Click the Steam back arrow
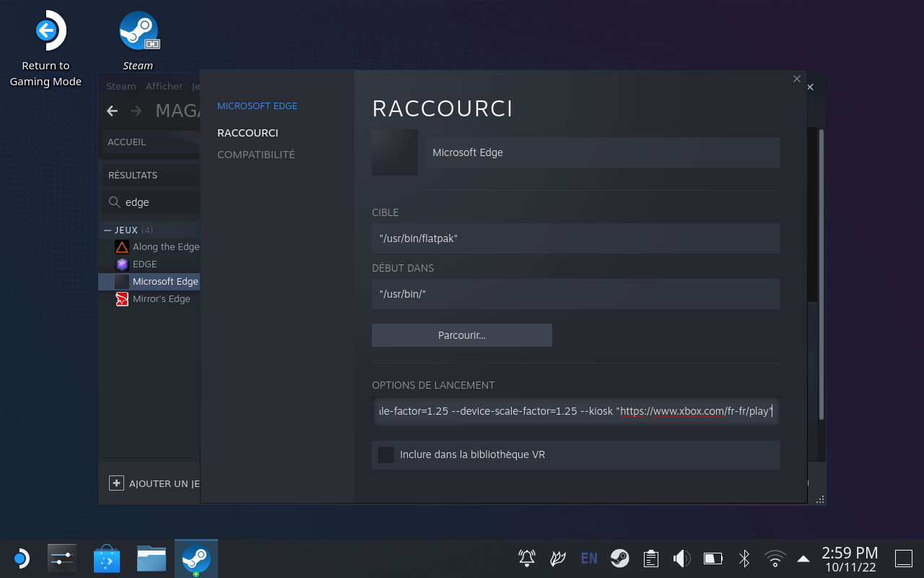Viewport: 924px width, 578px height. (x=112, y=111)
